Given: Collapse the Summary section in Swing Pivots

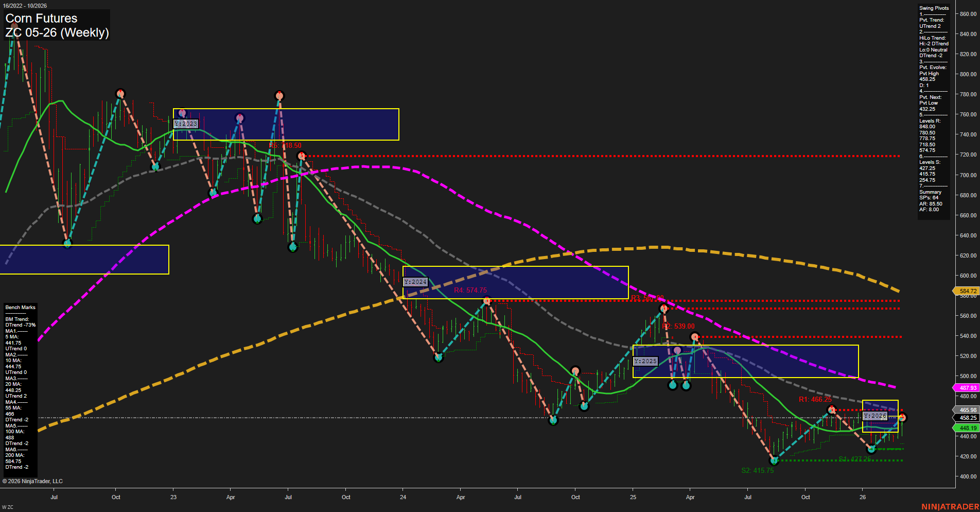Looking at the screenshot, I should [x=931, y=192].
